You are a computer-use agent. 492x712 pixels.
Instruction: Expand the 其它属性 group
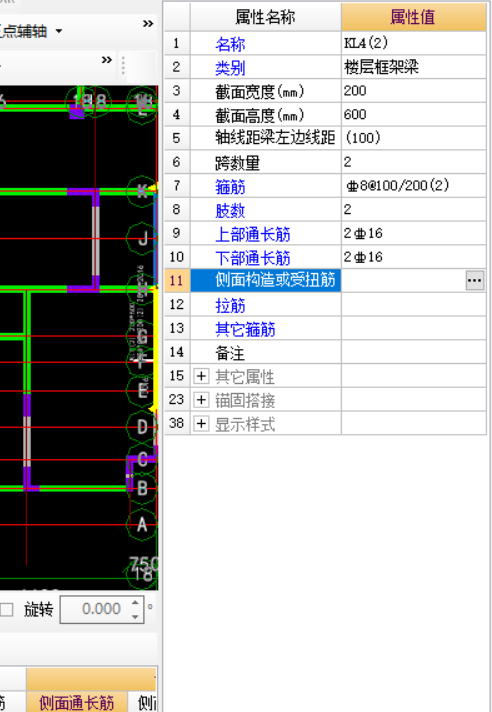pyautogui.click(x=201, y=376)
